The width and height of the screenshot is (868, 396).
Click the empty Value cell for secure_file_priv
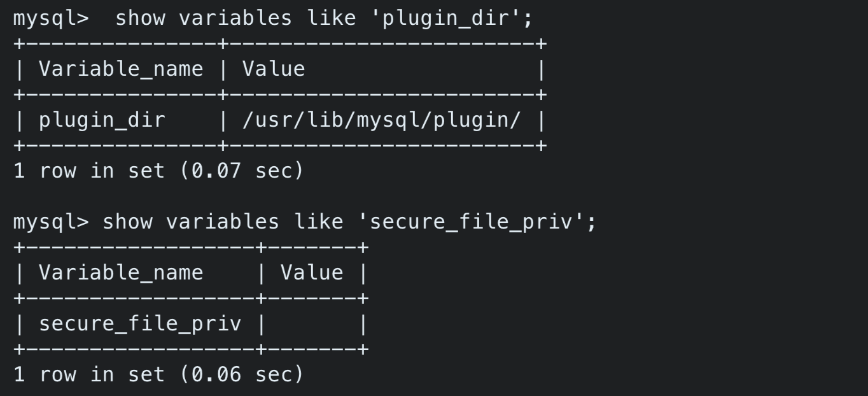312,324
